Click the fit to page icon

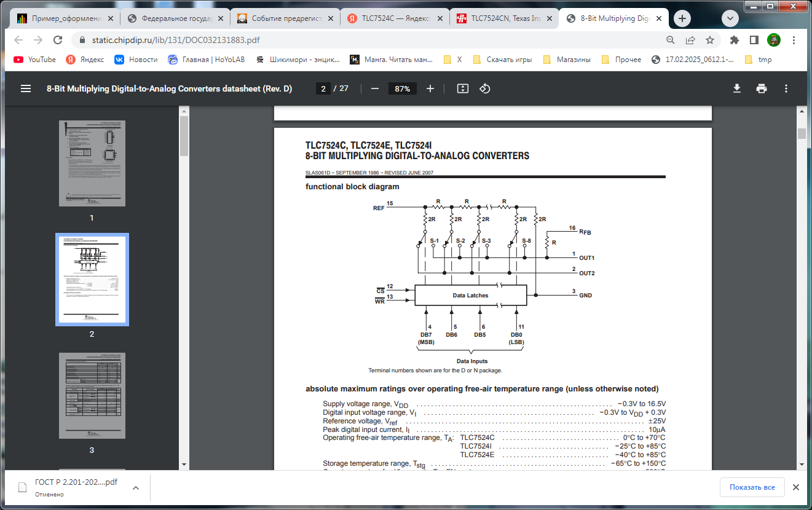click(463, 88)
